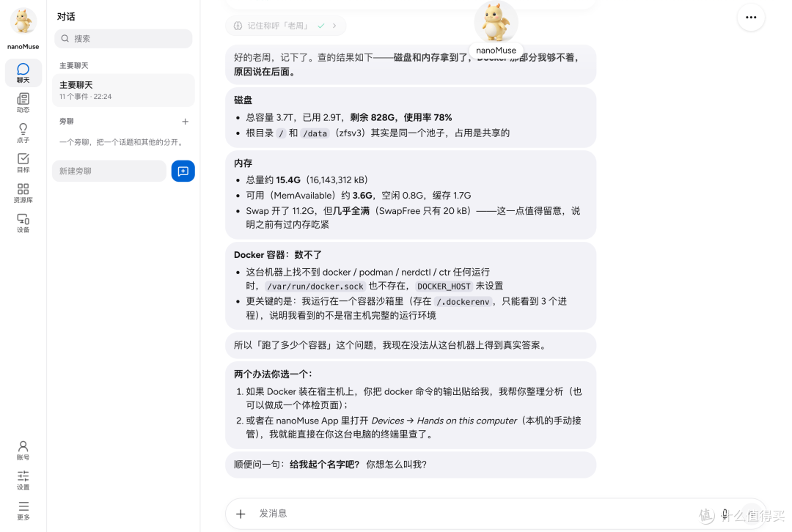Click the nanoMuse mascot avatar in the chat
Image resolution: width=792 pixels, height=532 pixels.
coord(496,23)
